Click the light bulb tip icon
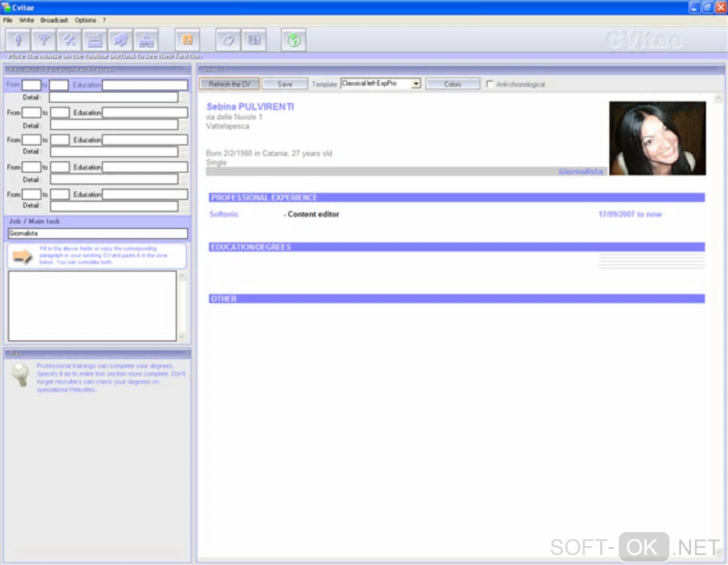Viewport: 728px width, 565px height. tap(21, 374)
